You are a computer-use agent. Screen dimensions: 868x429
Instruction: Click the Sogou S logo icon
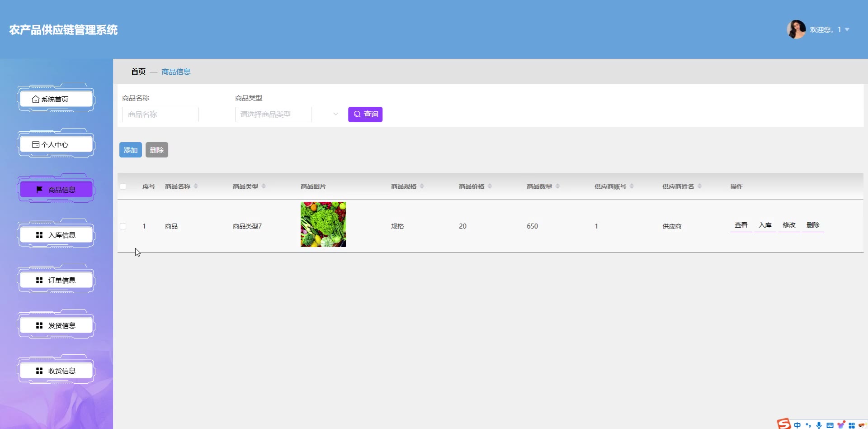point(784,424)
